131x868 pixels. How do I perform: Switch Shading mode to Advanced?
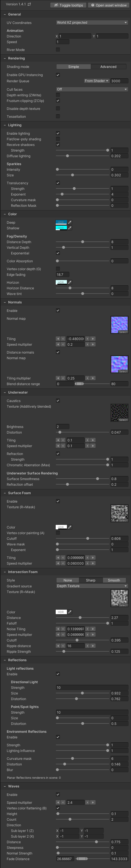click(x=108, y=67)
